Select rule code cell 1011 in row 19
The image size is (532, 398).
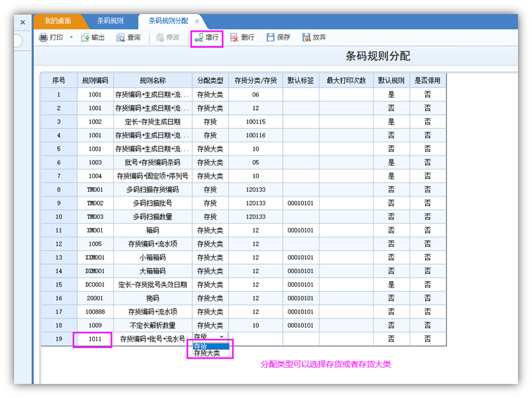[95, 339]
